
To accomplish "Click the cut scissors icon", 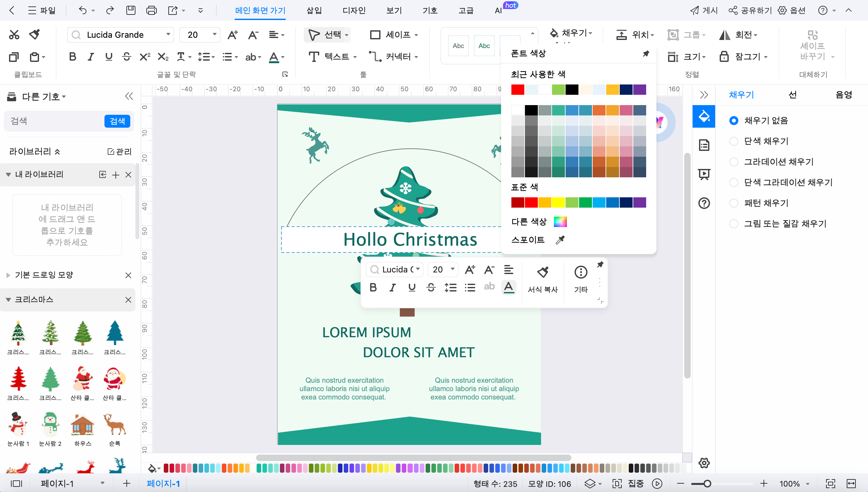I will (x=14, y=34).
